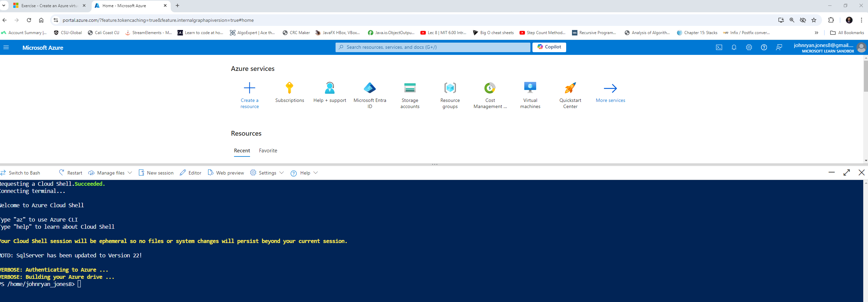Image resolution: width=868 pixels, height=302 pixels.
Task: Open Microsoft Entra ID service
Action: coord(370,88)
